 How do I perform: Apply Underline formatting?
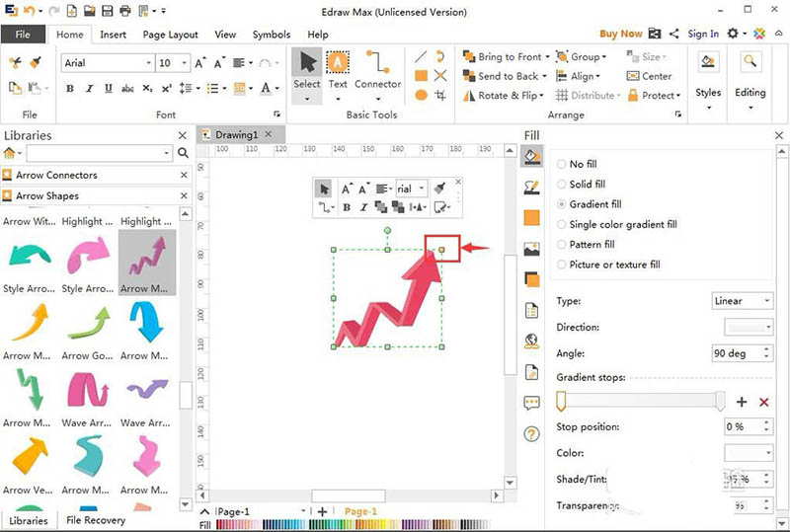pyautogui.click(x=109, y=89)
